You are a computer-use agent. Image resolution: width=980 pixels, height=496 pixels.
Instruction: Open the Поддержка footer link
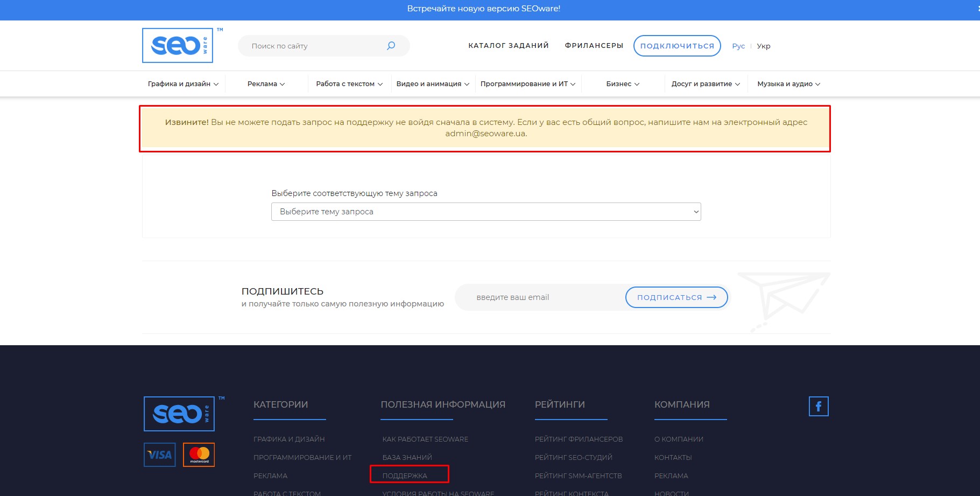[x=405, y=476]
